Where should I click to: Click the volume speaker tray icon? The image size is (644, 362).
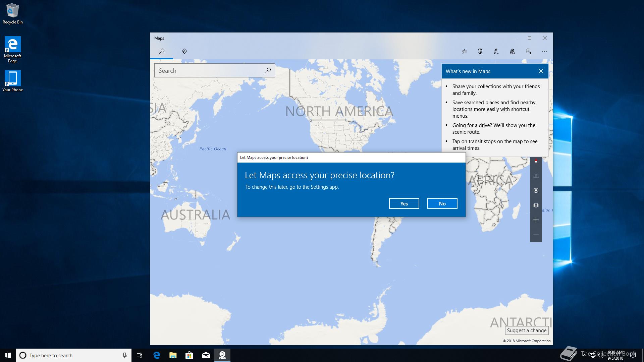click(600, 355)
